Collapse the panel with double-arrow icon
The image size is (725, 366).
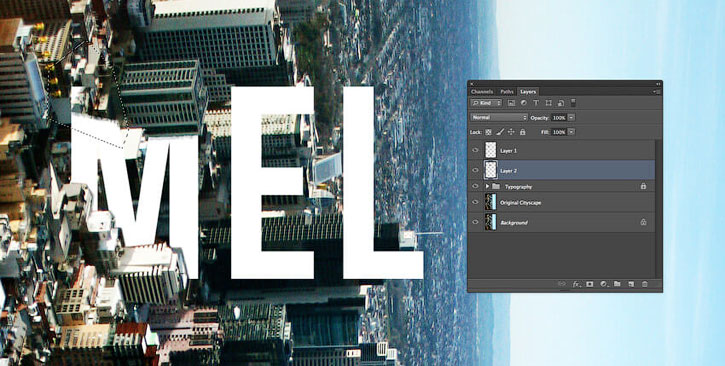click(658, 84)
